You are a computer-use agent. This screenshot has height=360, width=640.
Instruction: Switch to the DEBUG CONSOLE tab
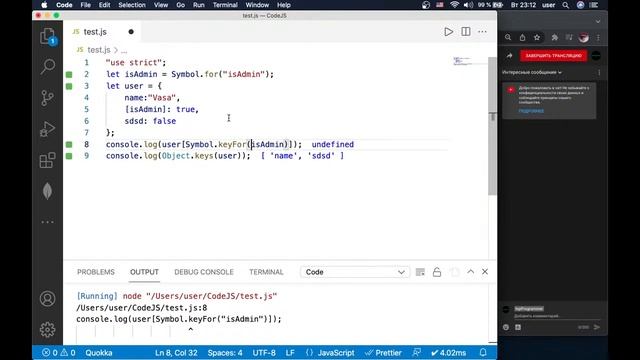pos(204,272)
